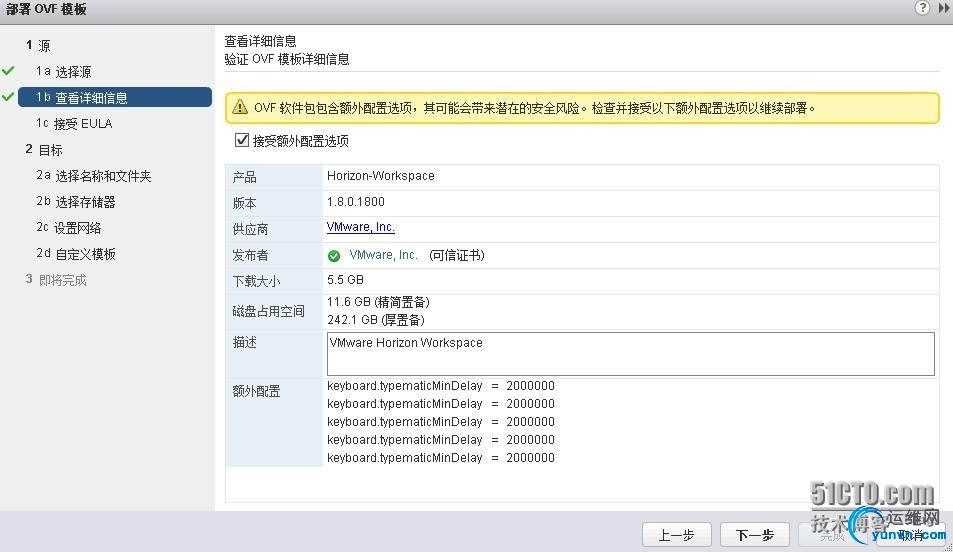
Task: Click the 发布者 row label
Action: (x=250, y=255)
